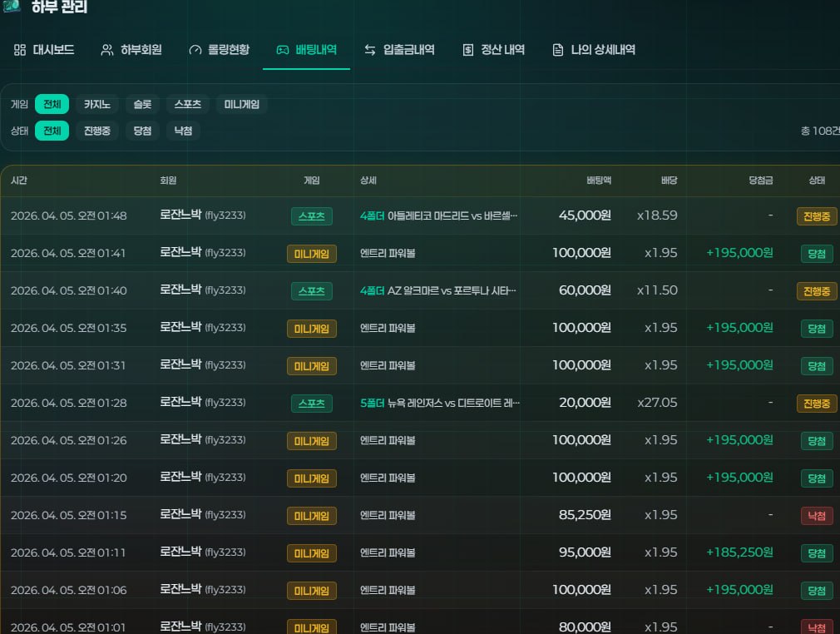Click the 롤링현황 gauge icon
Viewport: 840px width, 634px height.
[x=195, y=50]
